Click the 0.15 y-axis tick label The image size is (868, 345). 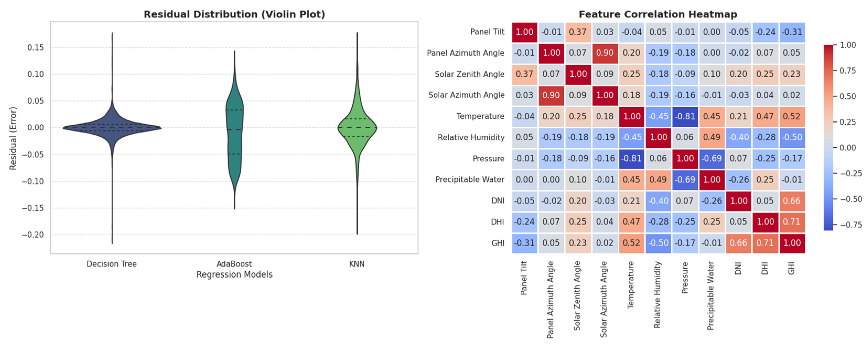36,47
